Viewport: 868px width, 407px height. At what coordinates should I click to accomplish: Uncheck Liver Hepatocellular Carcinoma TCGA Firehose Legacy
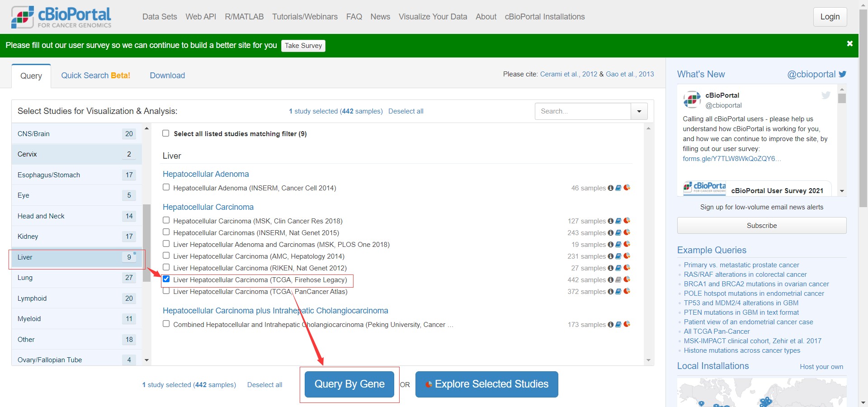point(166,279)
